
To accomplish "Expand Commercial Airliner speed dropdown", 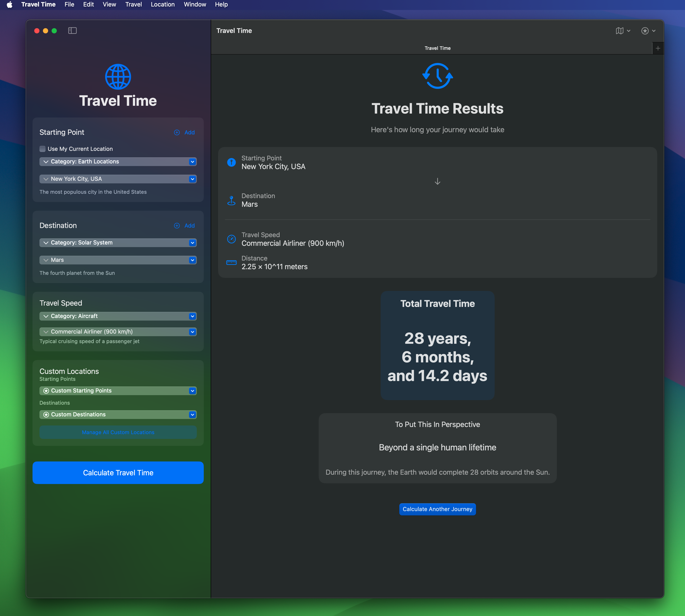I will [x=118, y=332].
